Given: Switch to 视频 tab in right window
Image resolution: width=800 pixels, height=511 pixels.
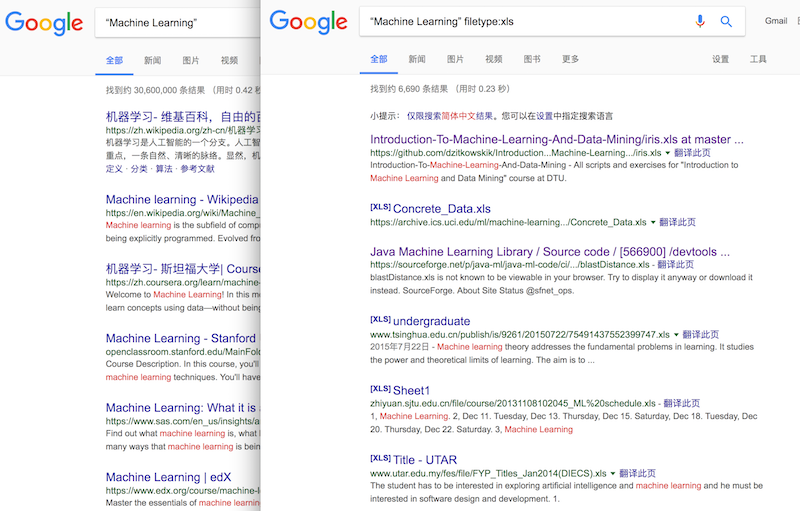Looking at the screenshot, I should [x=493, y=59].
